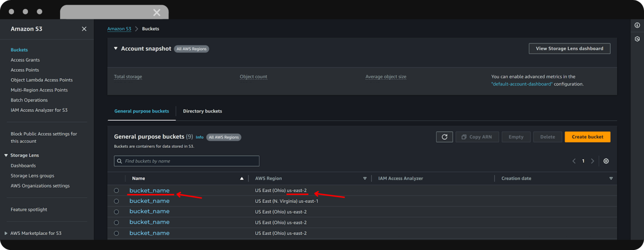Click the Average object size label

386,77
